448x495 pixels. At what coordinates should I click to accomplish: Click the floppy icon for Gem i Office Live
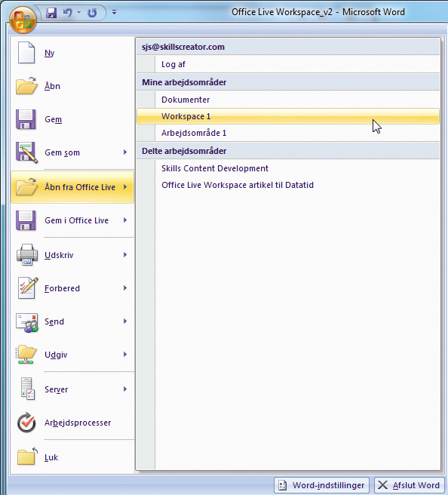tap(26, 220)
